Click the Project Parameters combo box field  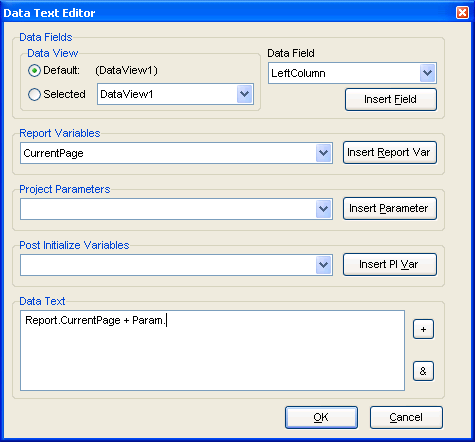point(176,209)
